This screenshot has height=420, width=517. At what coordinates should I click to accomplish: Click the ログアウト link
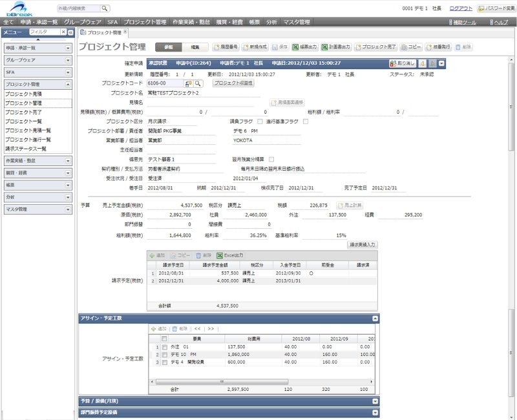point(461,8)
